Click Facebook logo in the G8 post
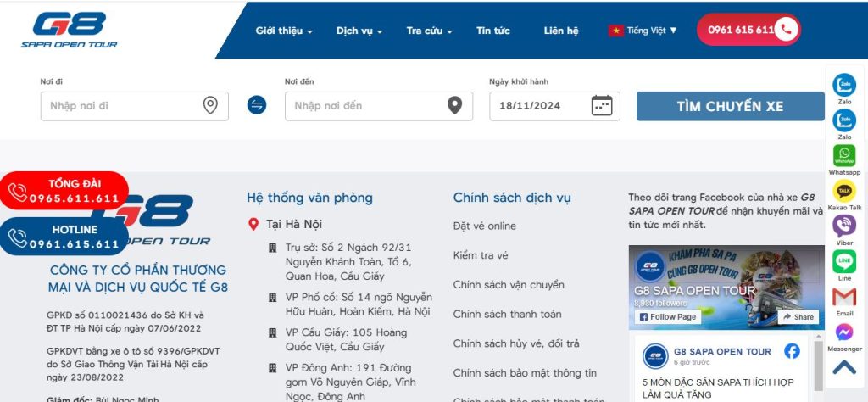 [793, 350]
